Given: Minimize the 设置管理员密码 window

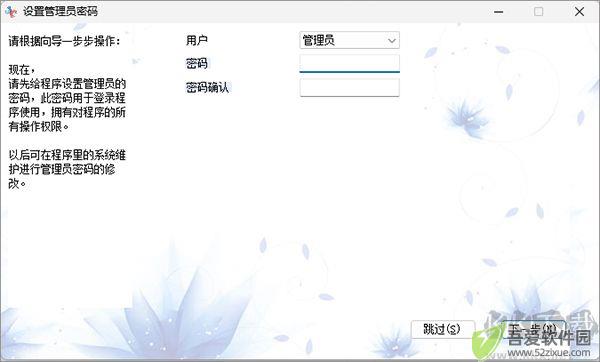Looking at the screenshot, I should pos(498,12).
